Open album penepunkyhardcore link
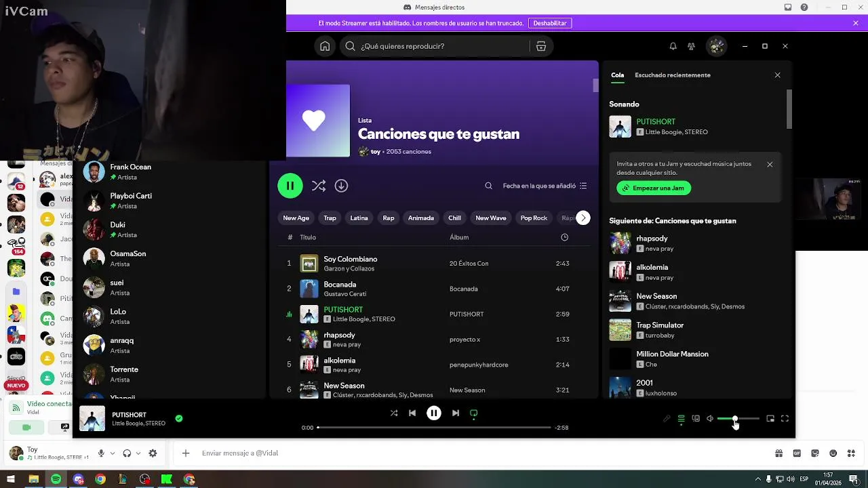868x488 pixels. (x=479, y=365)
